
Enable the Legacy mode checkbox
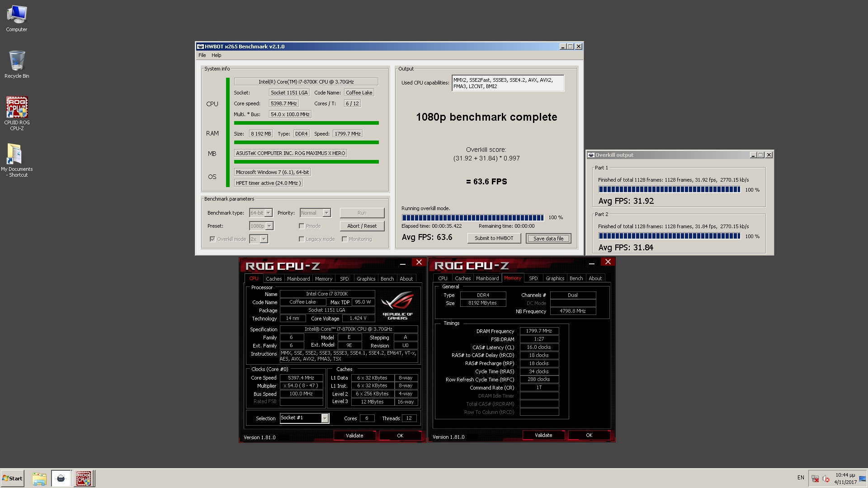[302, 239]
